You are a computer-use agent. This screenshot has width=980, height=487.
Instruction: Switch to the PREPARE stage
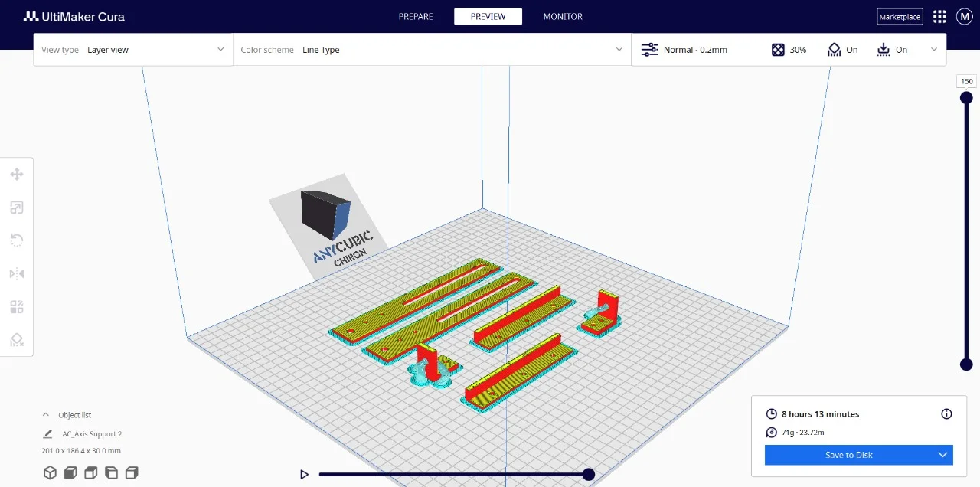tap(416, 16)
